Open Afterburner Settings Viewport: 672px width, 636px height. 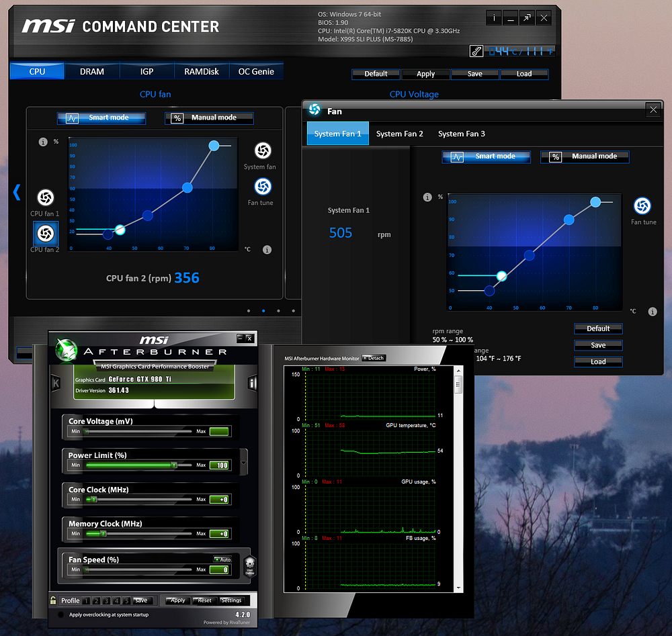tap(231, 600)
